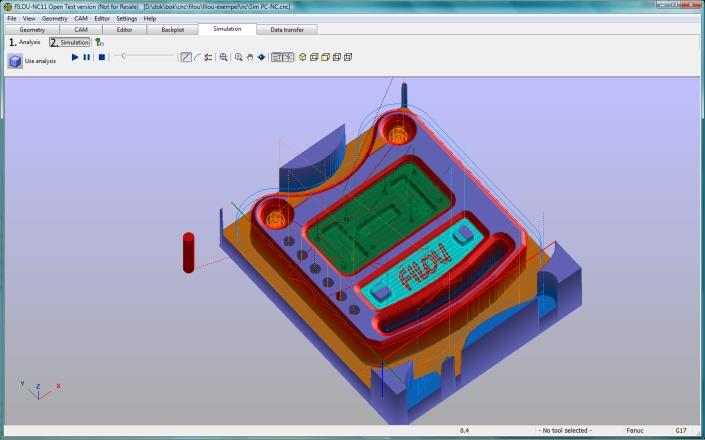Open the Data transfer tab
The height and width of the screenshot is (440, 705).
click(287, 30)
